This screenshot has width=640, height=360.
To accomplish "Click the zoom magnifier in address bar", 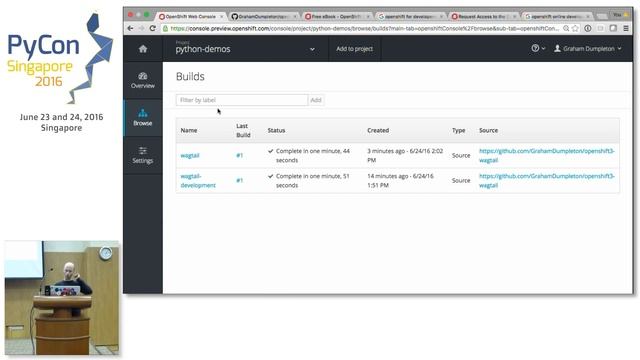I will (x=566, y=28).
